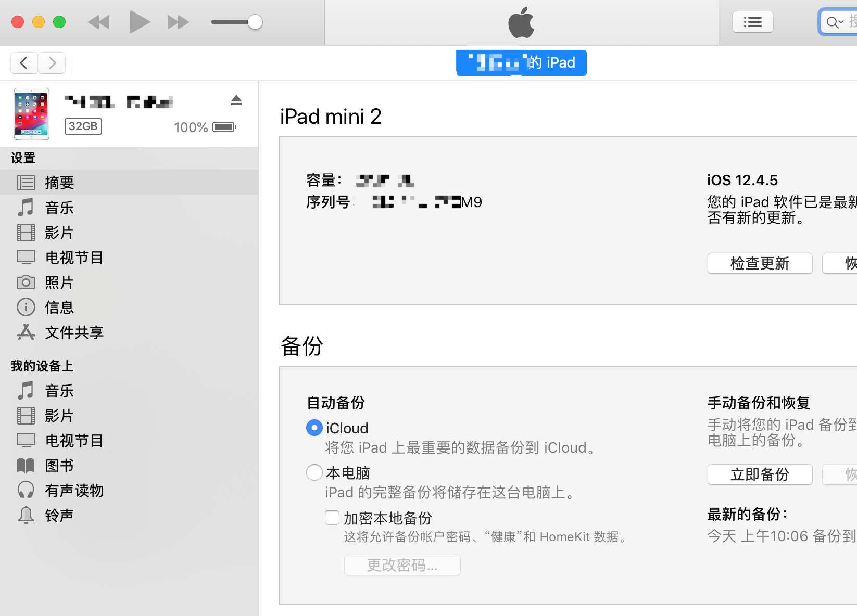Image resolution: width=857 pixels, height=616 pixels.
Task: Open 有声读物 under 我的设备上
Action: [x=74, y=490]
